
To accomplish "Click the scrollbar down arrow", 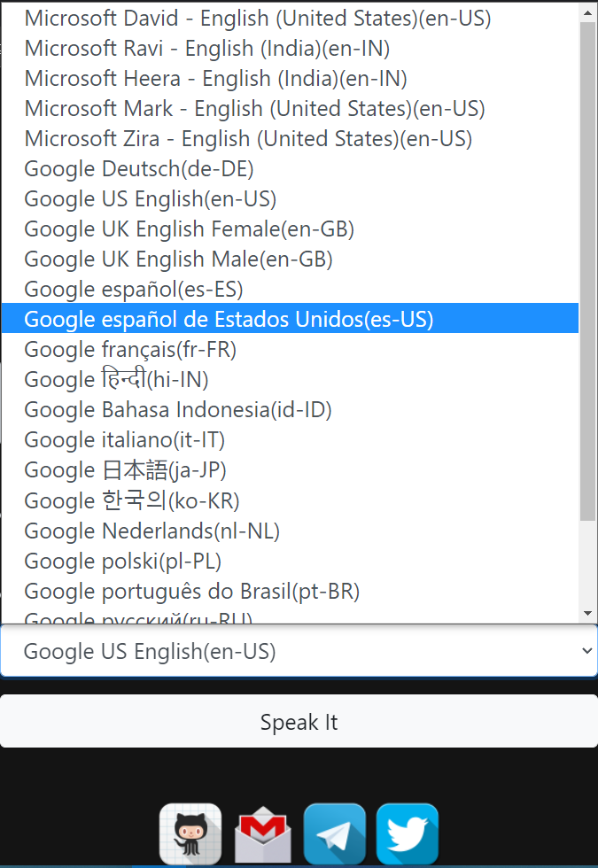I will 586,612.
